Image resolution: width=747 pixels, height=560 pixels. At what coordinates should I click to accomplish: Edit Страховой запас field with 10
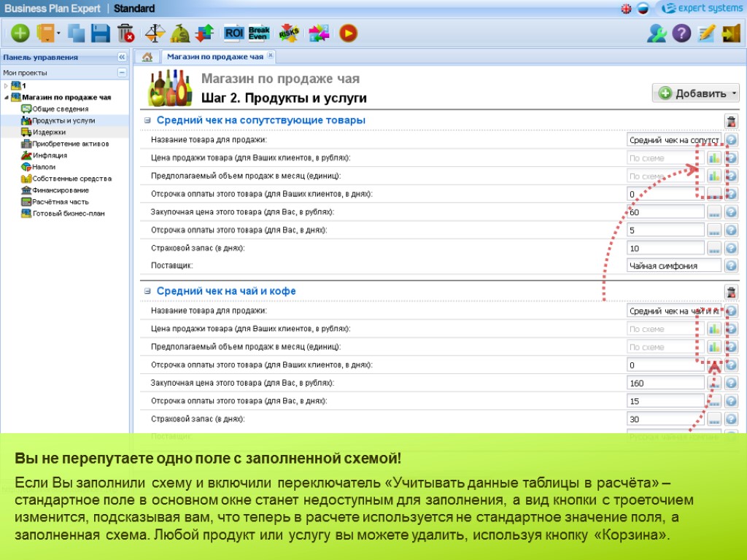coord(665,248)
